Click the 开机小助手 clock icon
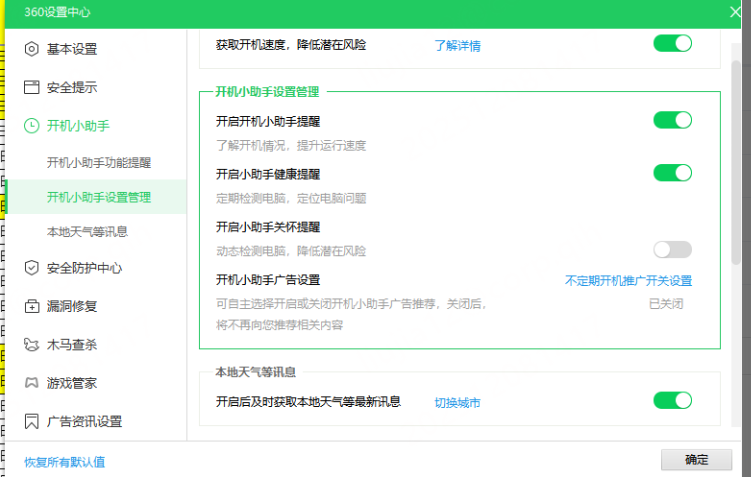This screenshot has height=477, width=751. [x=32, y=125]
